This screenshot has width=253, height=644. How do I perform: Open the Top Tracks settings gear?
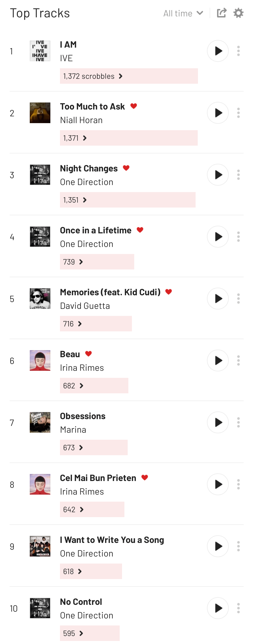[x=238, y=13]
